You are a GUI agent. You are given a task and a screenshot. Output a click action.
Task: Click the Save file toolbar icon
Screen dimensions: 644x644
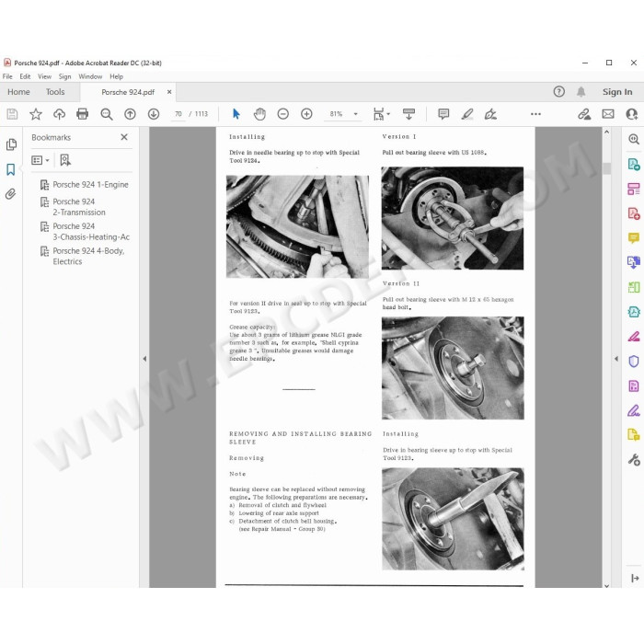tap(12, 114)
